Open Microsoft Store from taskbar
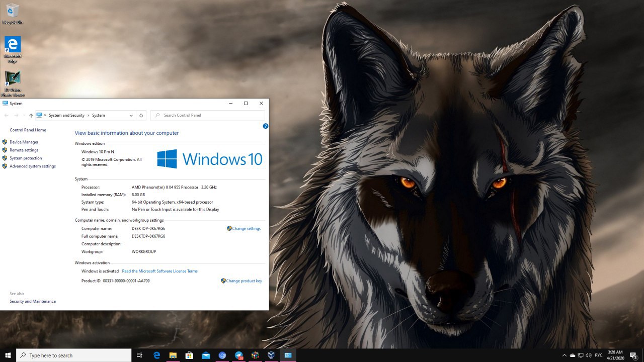The image size is (644, 362). [x=189, y=355]
